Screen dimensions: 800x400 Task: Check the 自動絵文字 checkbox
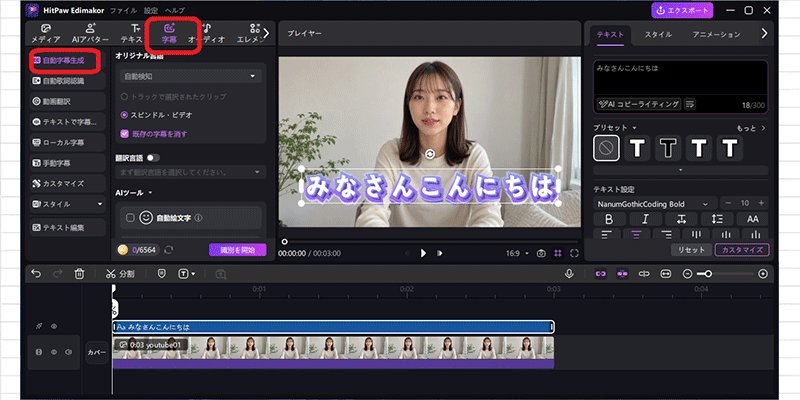pos(130,218)
